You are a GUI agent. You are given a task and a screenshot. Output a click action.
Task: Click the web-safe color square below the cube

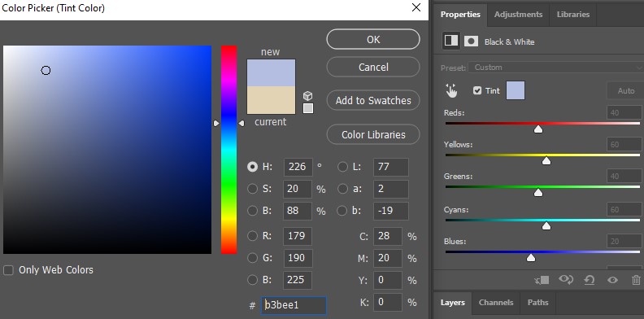308,108
